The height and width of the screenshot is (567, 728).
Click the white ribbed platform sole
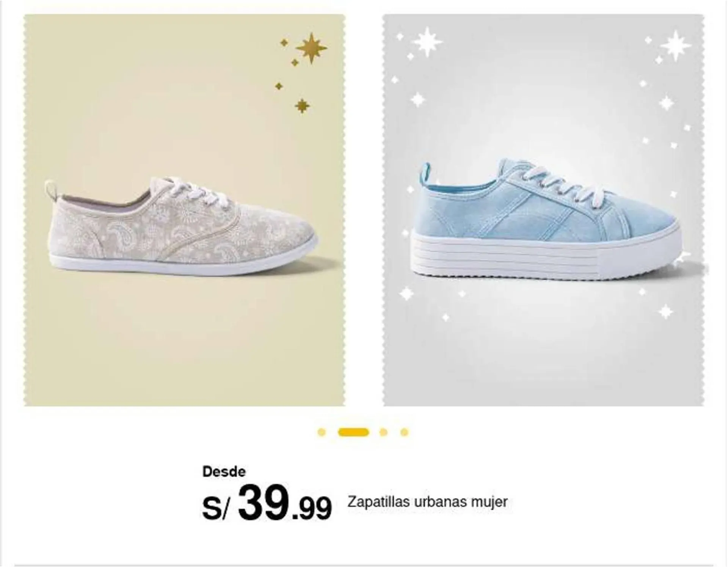click(x=546, y=255)
